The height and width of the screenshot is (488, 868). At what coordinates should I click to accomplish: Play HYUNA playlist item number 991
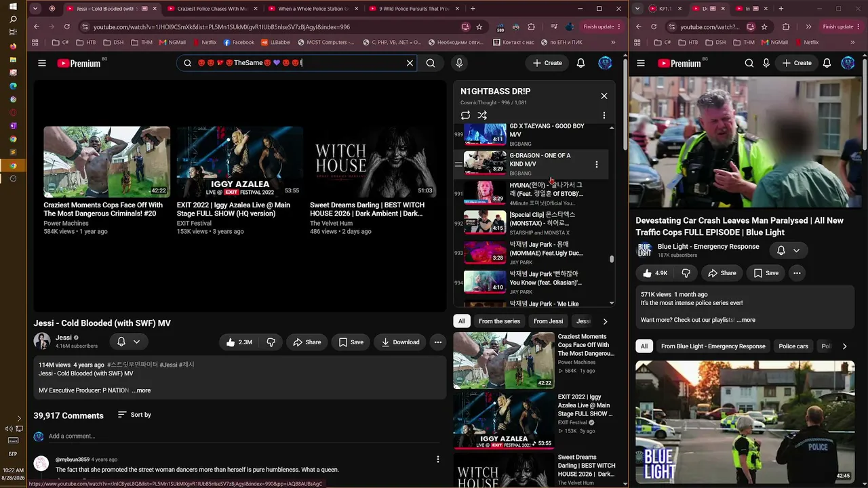[x=532, y=193]
